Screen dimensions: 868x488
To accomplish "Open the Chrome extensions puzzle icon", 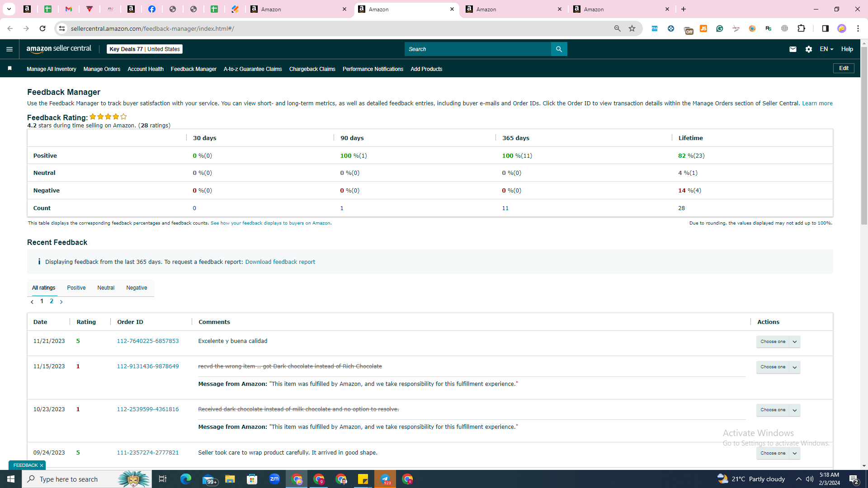I will (802, 28).
